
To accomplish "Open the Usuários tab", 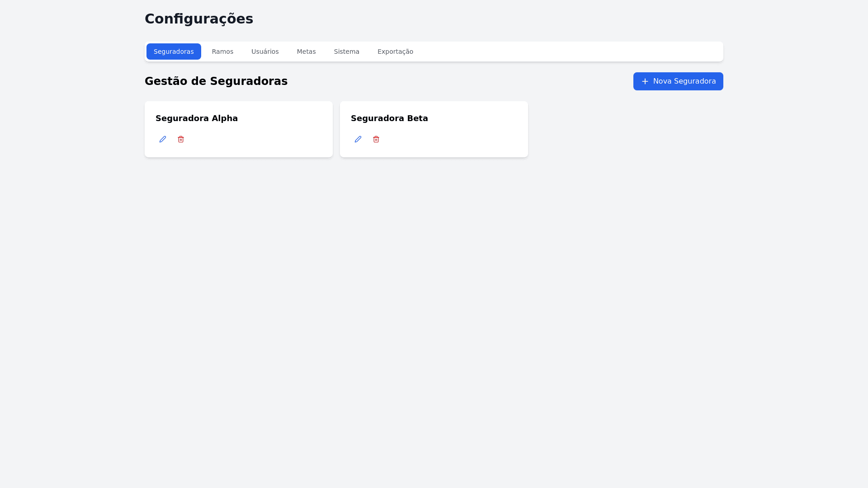I will [265, 52].
